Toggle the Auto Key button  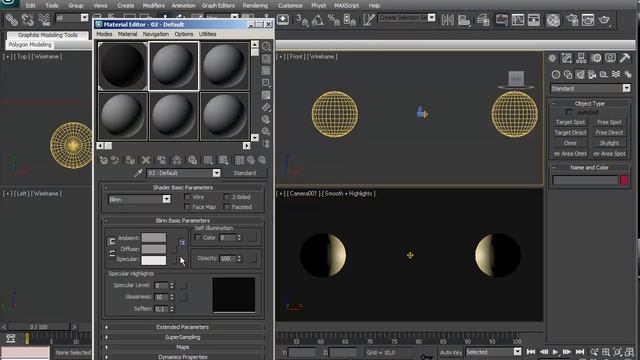tap(451, 352)
